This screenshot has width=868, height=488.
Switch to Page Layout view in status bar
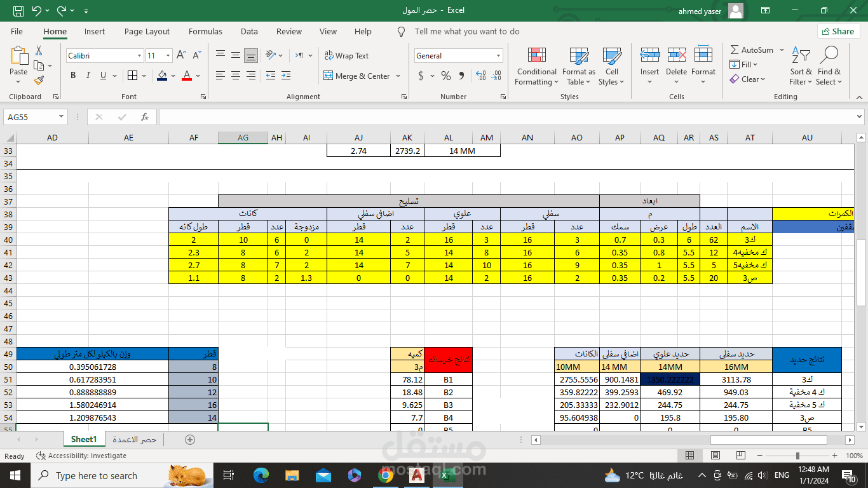click(x=715, y=456)
